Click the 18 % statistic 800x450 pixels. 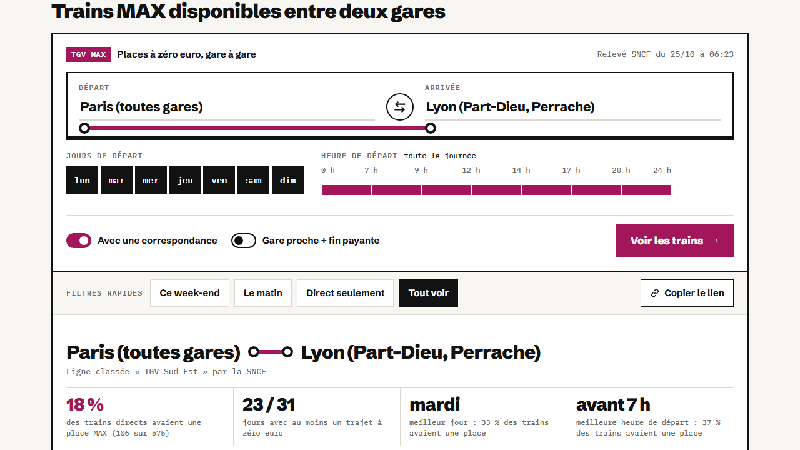[x=85, y=405]
